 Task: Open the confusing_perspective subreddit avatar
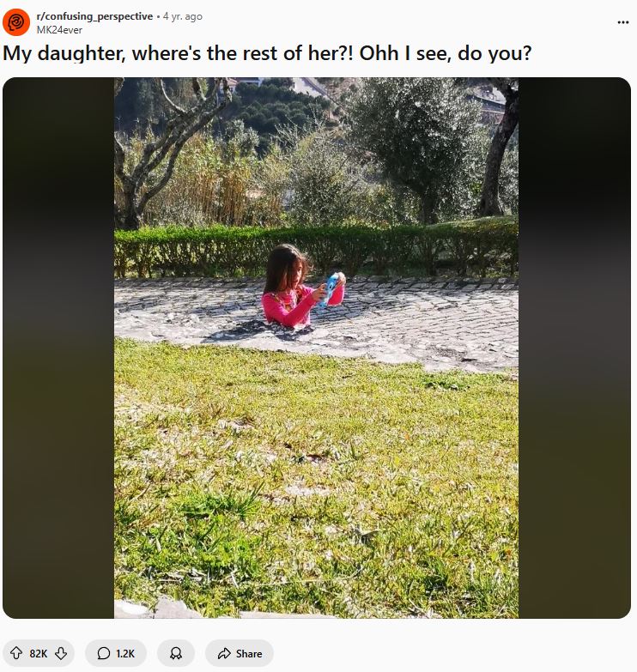click(x=16, y=21)
